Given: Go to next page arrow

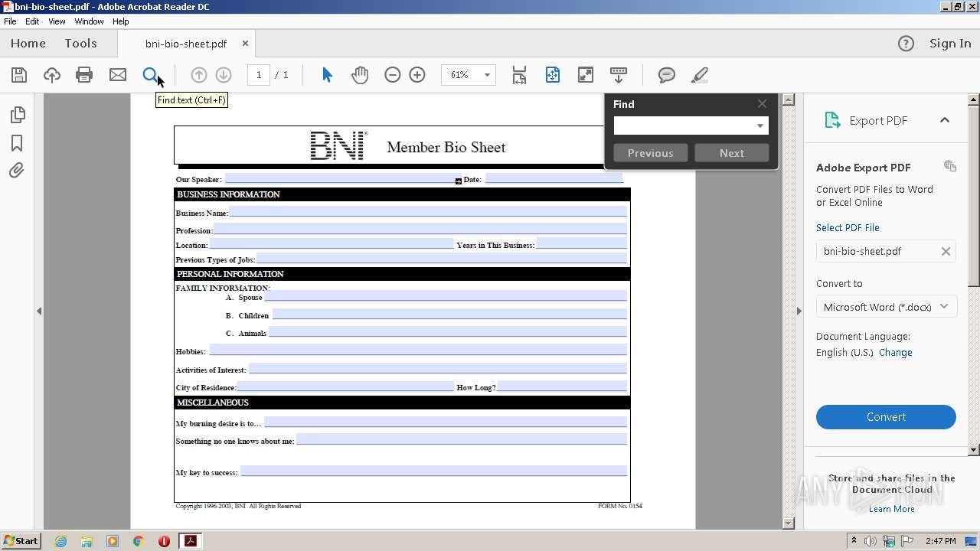Looking at the screenshot, I should (224, 75).
